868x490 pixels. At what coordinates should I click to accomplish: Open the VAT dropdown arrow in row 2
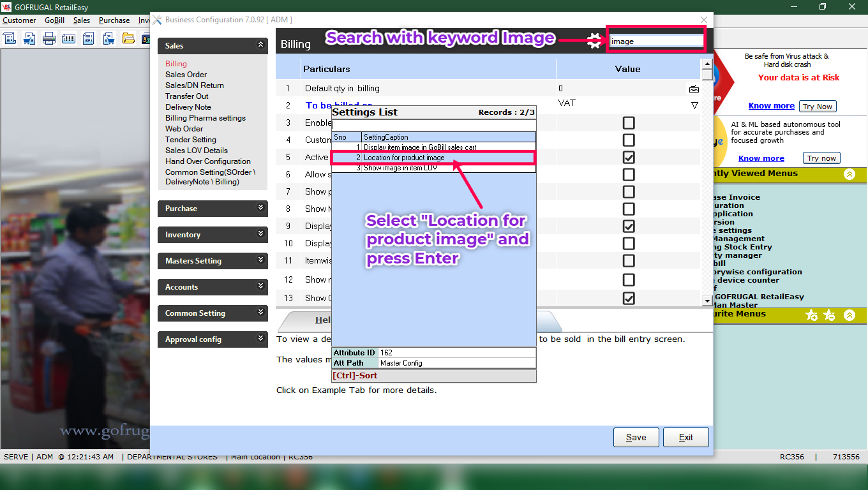pos(694,105)
